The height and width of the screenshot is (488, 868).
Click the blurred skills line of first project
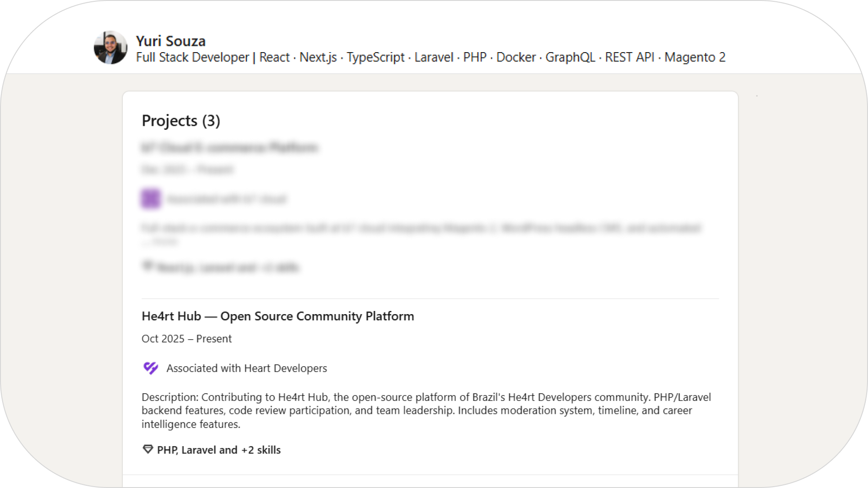click(x=220, y=267)
